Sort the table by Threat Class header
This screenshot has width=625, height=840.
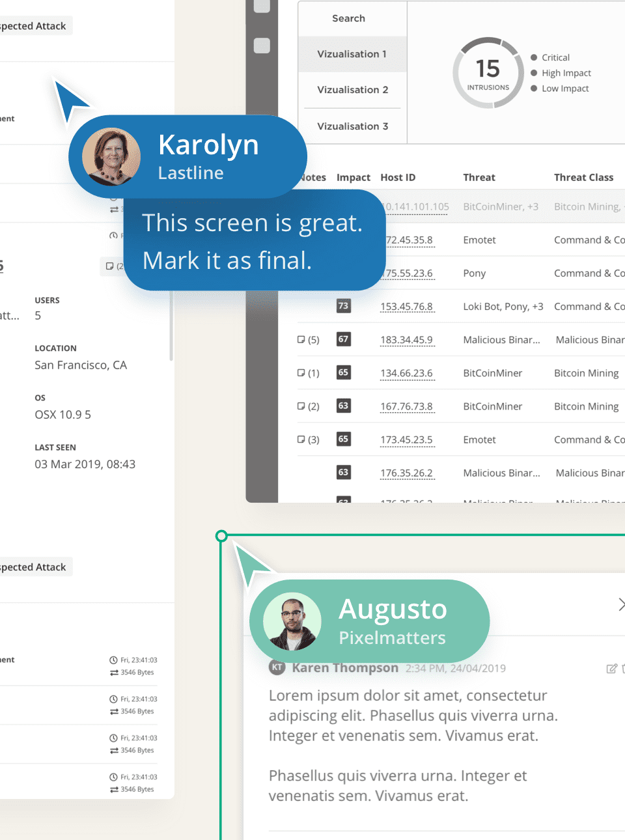[583, 177]
